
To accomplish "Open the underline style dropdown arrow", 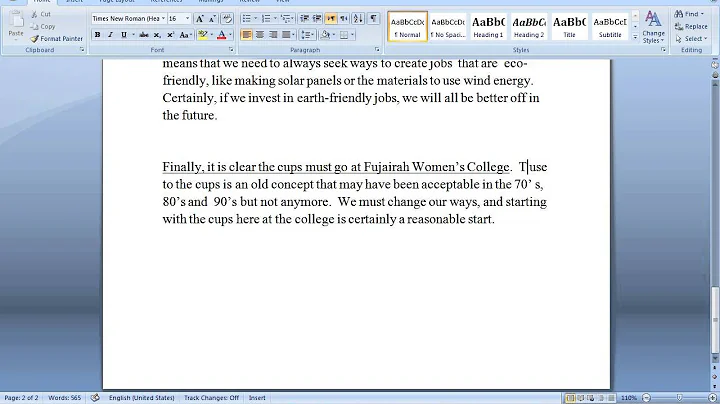I will [x=133, y=35].
